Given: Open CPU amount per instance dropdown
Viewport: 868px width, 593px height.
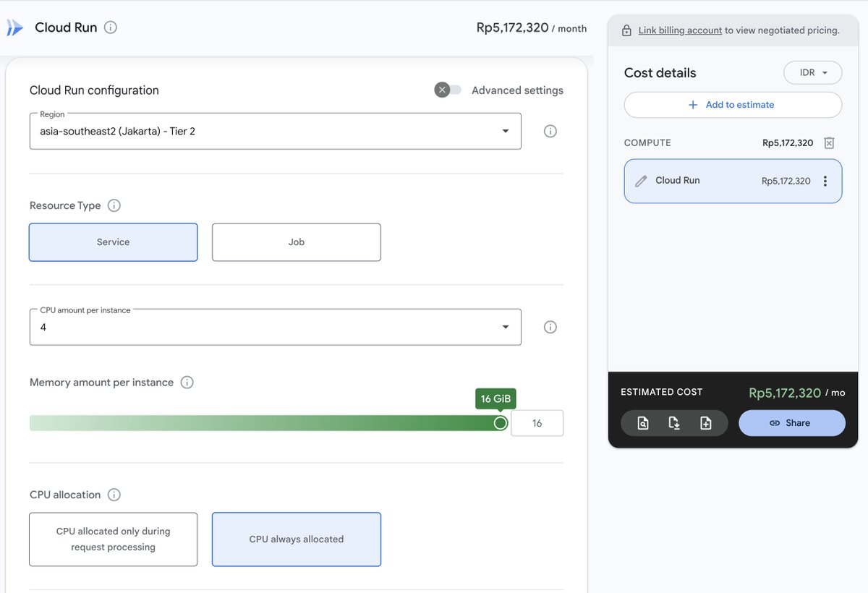Looking at the screenshot, I should (x=275, y=327).
